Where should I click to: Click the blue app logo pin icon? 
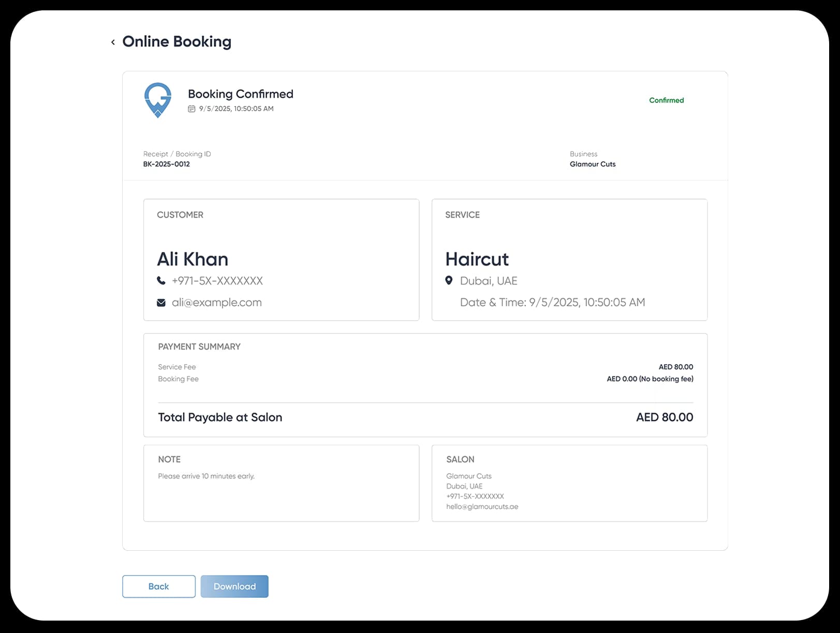click(x=157, y=100)
